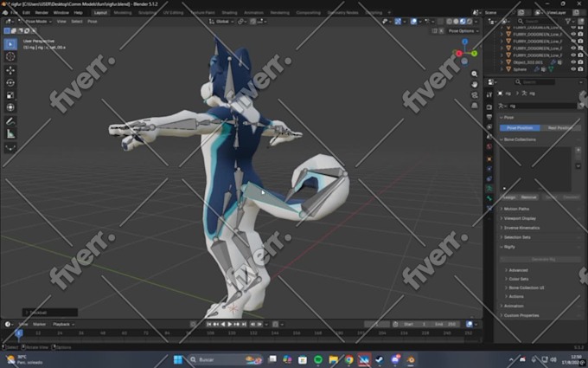Open the Pose Options dropdown

[x=463, y=31]
